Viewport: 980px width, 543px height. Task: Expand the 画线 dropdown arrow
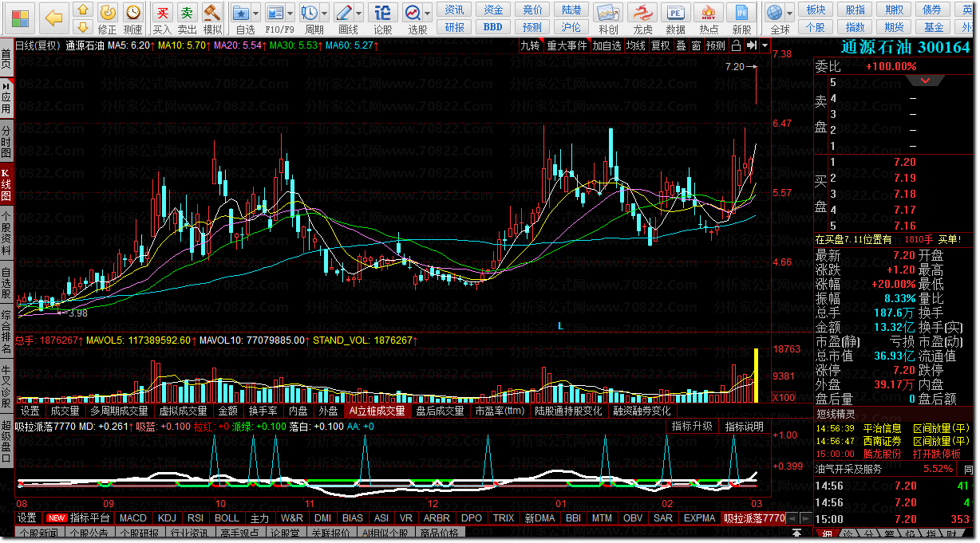[359, 13]
